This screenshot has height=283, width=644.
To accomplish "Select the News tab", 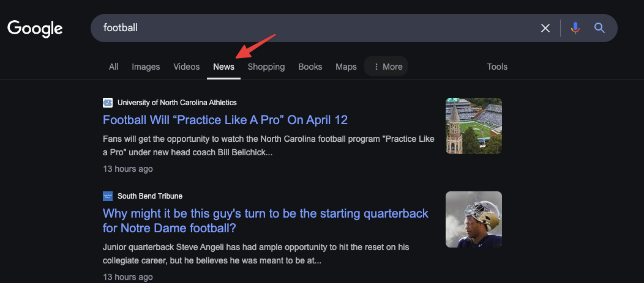I will pyautogui.click(x=224, y=67).
